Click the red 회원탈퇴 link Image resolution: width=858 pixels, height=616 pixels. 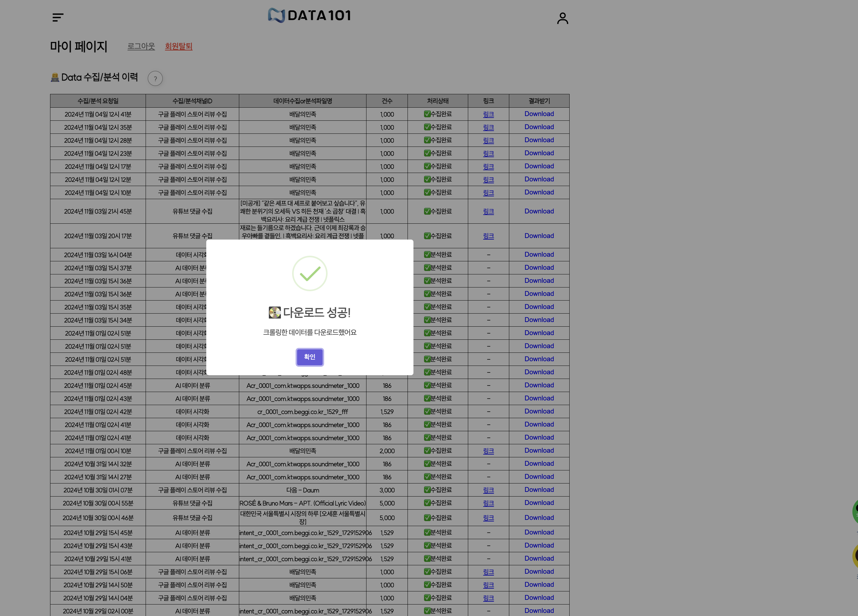(x=179, y=46)
